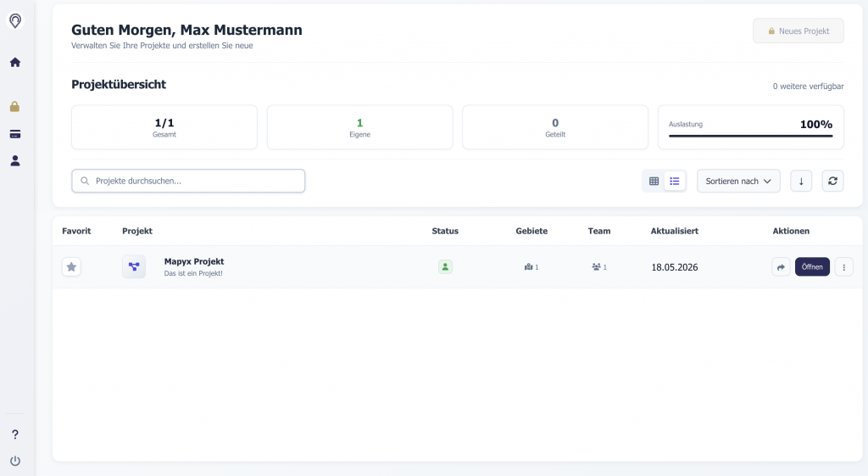Viewport: 868px width, 476px height.
Task: Click the Mapyx Projekt network icon
Action: tap(134, 266)
